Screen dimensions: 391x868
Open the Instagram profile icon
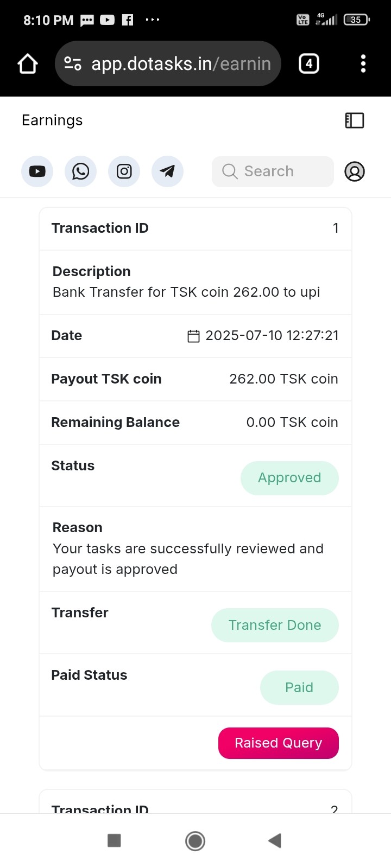pyautogui.click(x=124, y=171)
